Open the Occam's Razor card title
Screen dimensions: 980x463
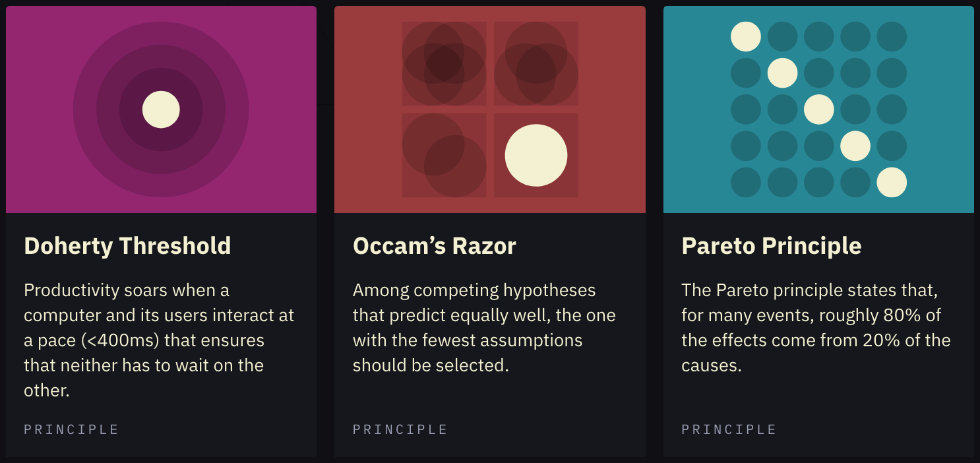click(434, 245)
